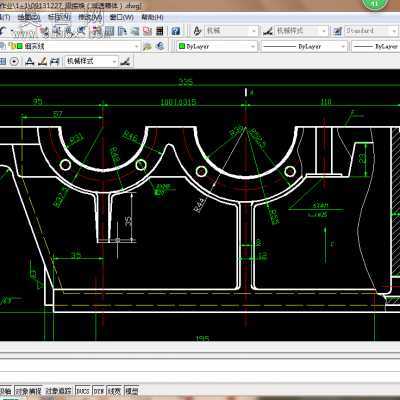The width and height of the screenshot is (400, 400).
Task: Open the layer previous folder icon
Action: [x=147, y=46]
